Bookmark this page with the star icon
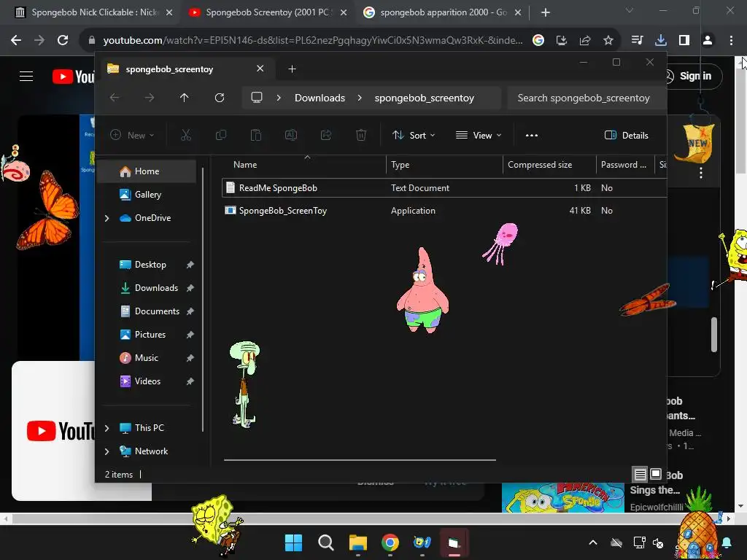 (x=608, y=41)
